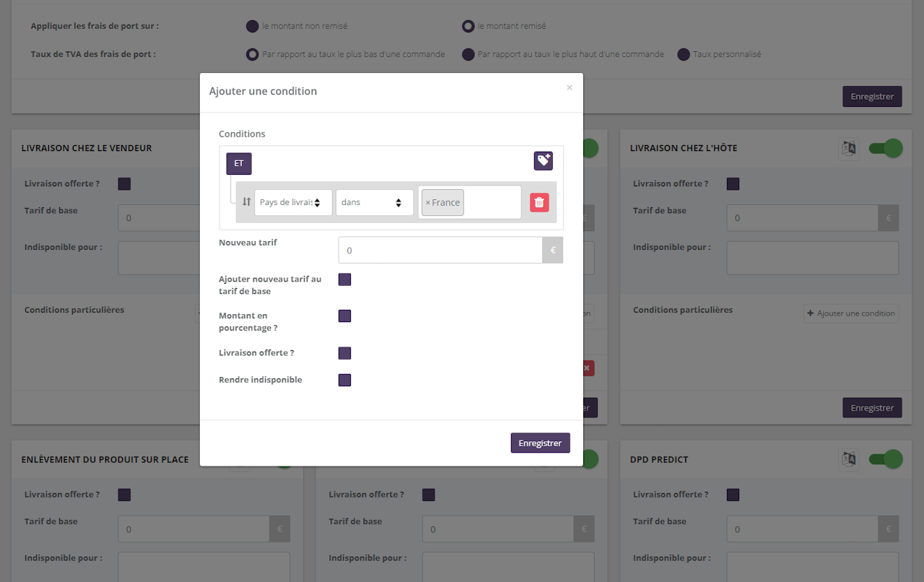
Task: Select the Taux personnalisé radio option
Action: tap(683, 54)
